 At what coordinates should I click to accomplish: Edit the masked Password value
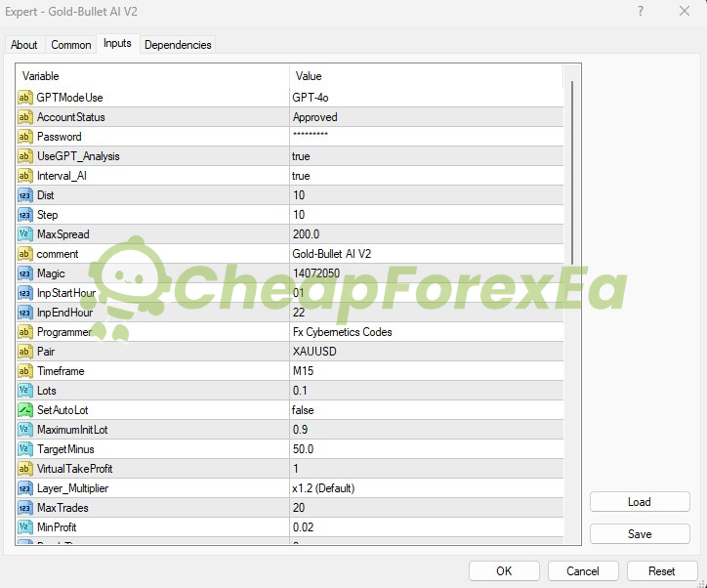(427, 137)
